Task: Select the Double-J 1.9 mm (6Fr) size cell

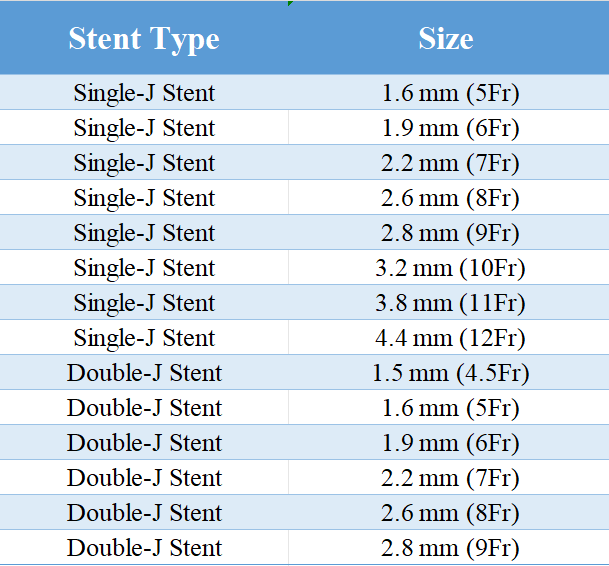Action: 449,442
